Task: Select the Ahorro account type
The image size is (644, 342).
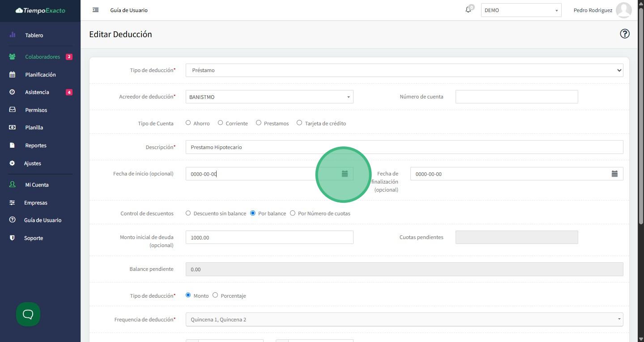Action: point(188,123)
